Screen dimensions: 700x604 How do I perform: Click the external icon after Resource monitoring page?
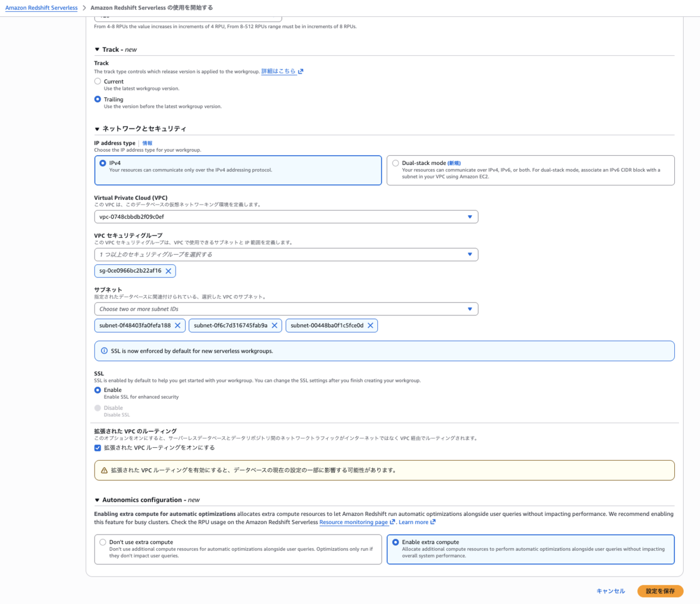393,522
